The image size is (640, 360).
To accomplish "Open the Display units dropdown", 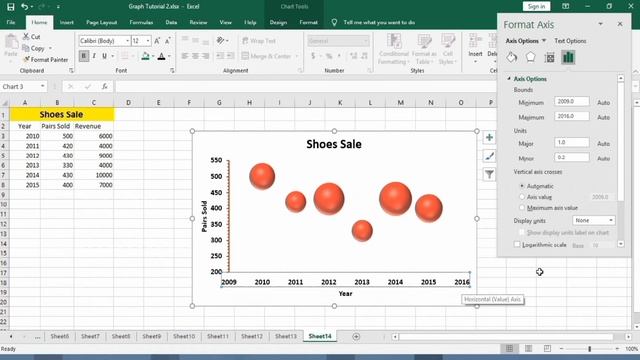I will point(593,220).
